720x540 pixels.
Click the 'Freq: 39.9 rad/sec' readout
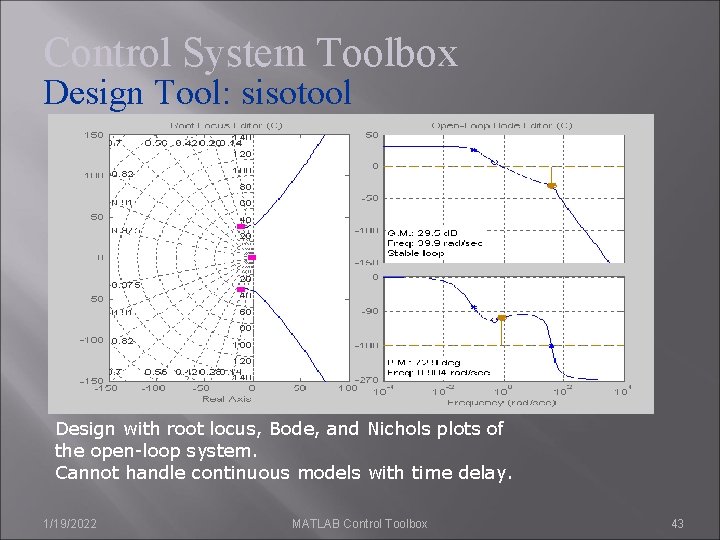(435, 243)
